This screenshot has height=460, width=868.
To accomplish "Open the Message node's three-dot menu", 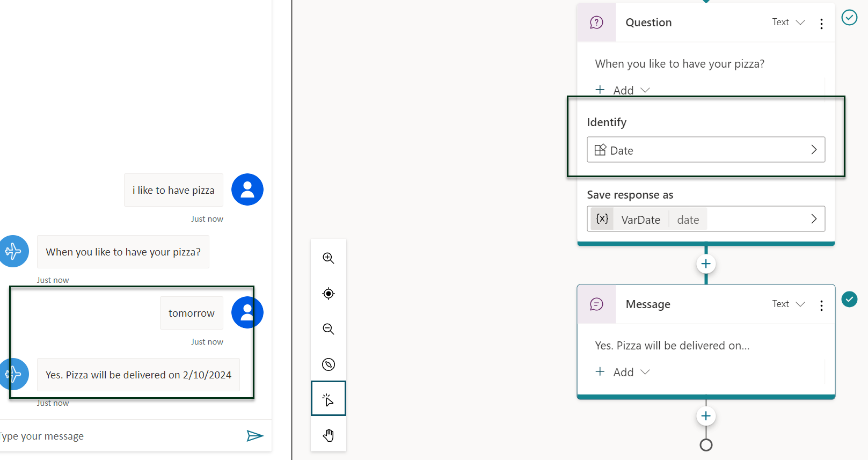I will (821, 305).
